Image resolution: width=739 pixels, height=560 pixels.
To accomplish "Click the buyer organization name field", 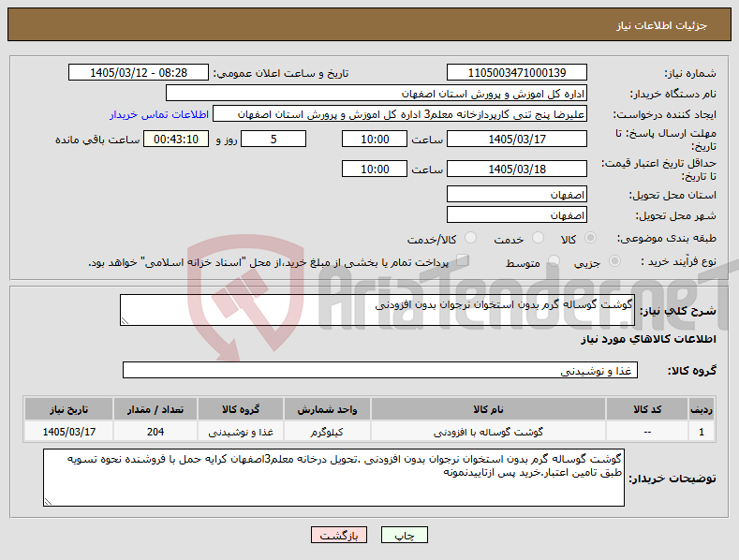I will pyautogui.click(x=377, y=94).
